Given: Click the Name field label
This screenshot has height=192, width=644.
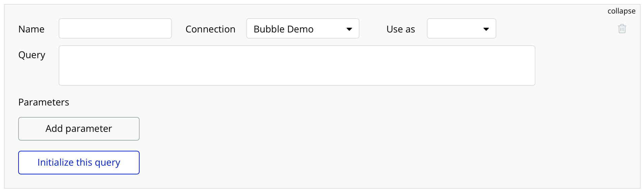Looking at the screenshot, I should click(x=31, y=29).
